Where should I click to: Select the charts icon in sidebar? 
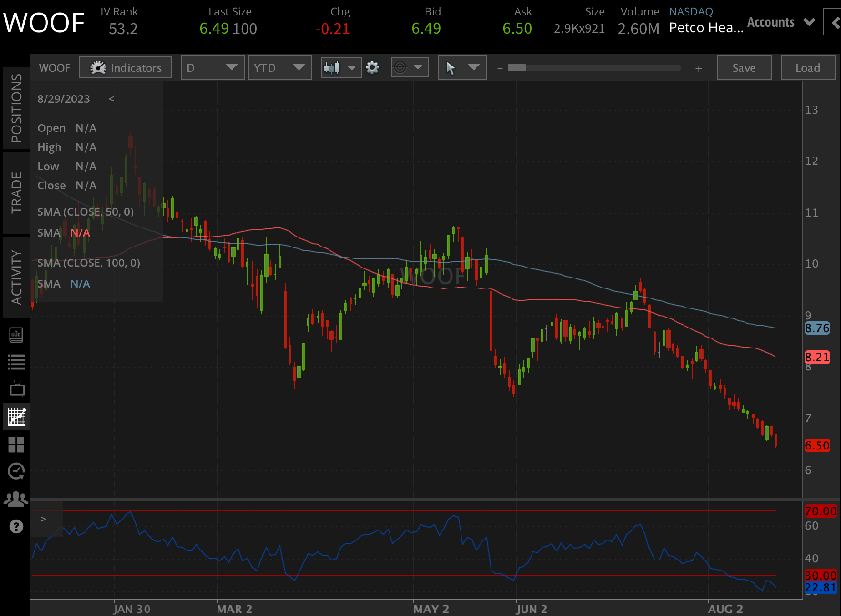[x=16, y=417]
